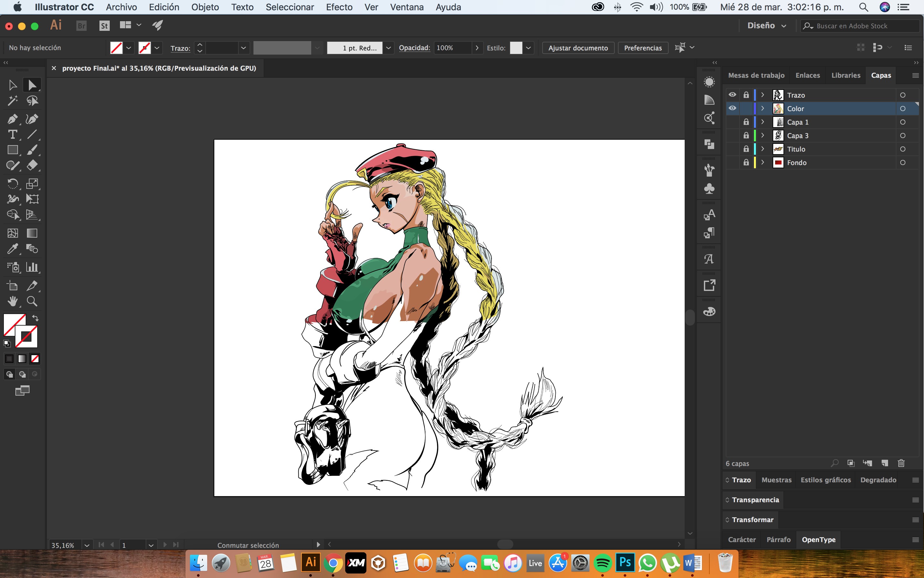Click the Preferencias button
Viewport: 924px width, 578px height.
pos(643,48)
